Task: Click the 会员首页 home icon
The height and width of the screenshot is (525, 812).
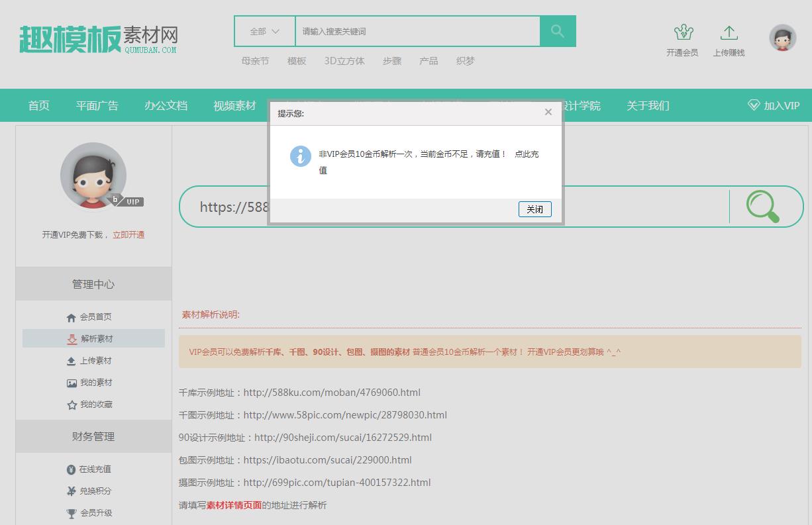Action: (x=72, y=316)
